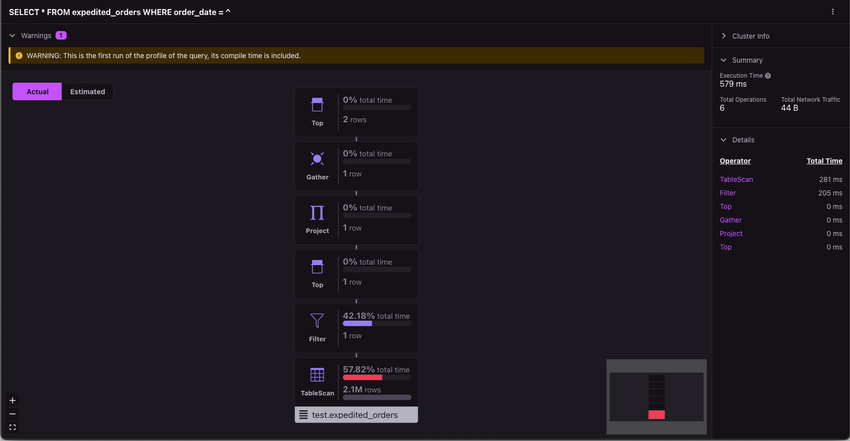This screenshot has height=441, width=850.
Task: Collapse the Summary section
Action: click(724, 60)
